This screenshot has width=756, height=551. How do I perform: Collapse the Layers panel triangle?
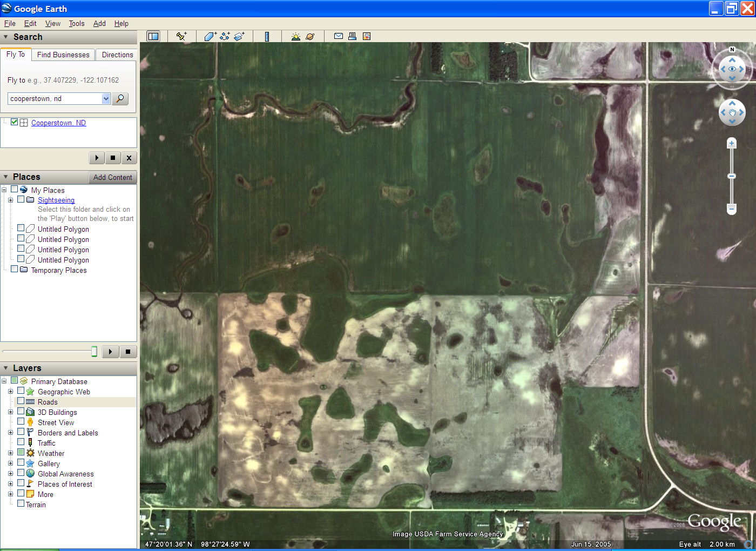6,368
